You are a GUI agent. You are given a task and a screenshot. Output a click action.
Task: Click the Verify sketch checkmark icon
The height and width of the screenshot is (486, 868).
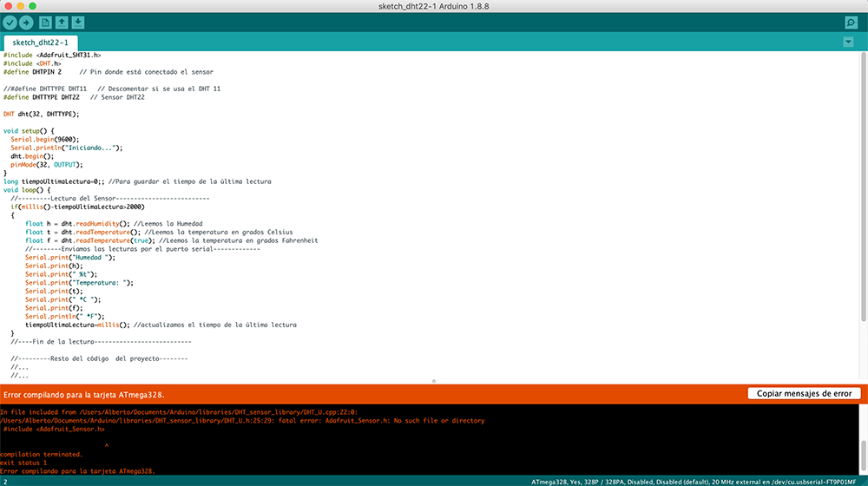[x=10, y=23]
